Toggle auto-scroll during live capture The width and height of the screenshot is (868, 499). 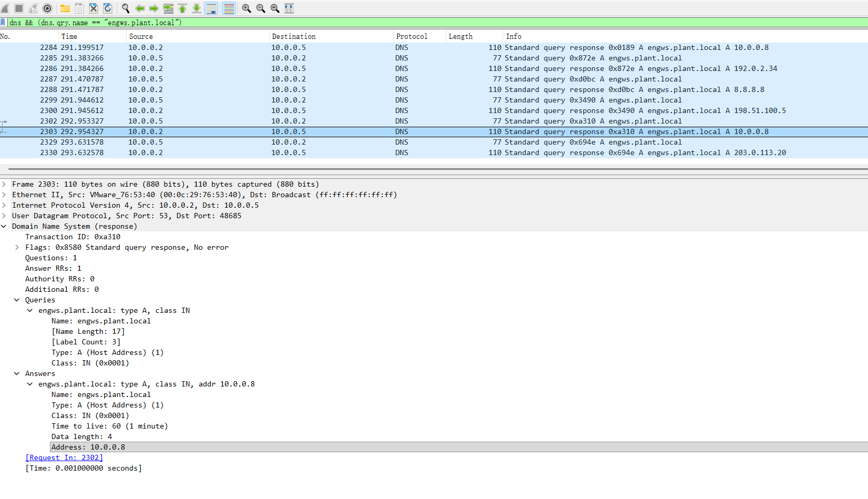tap(211, 8)
